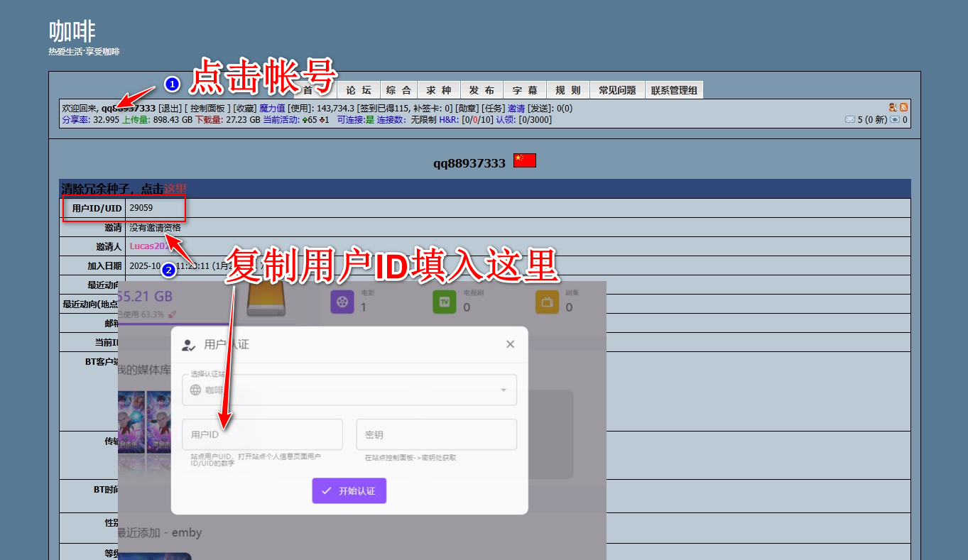Viewport: 968px width, 560px height.
Task: Open the 论坛 tab
Action: [359, 90]
